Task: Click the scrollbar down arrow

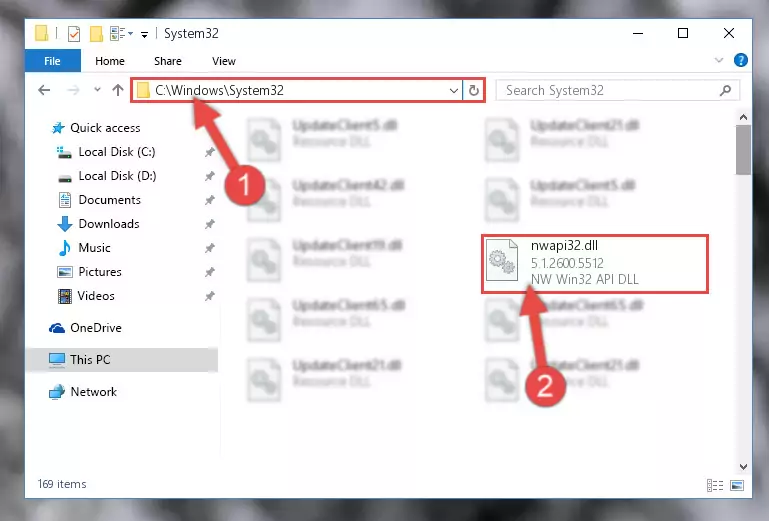Action: pos(743,467)
